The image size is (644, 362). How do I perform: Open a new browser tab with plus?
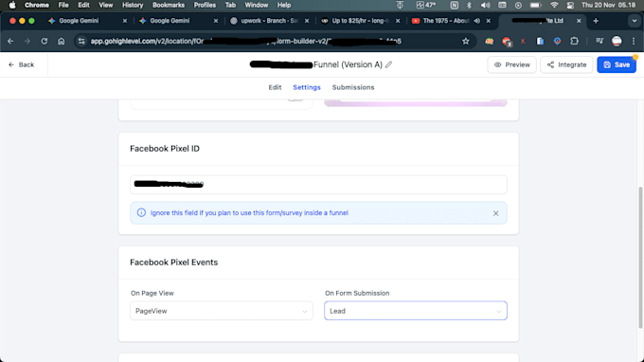pos(596,21)
